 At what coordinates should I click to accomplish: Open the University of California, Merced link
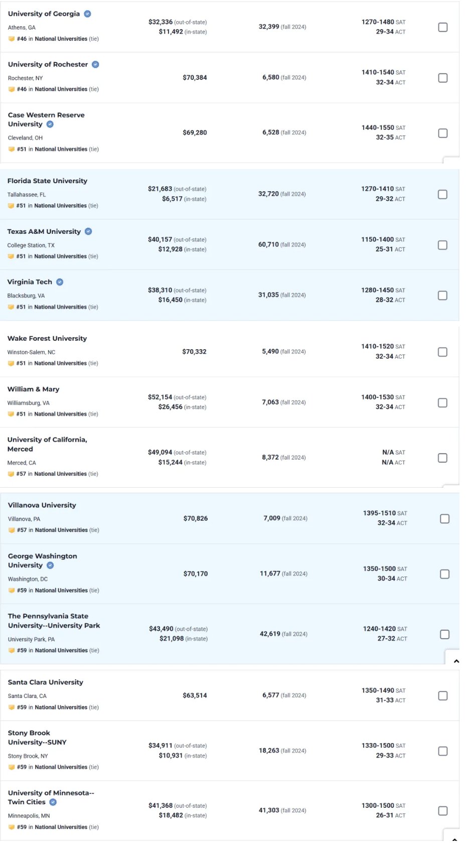pos(47,445)
